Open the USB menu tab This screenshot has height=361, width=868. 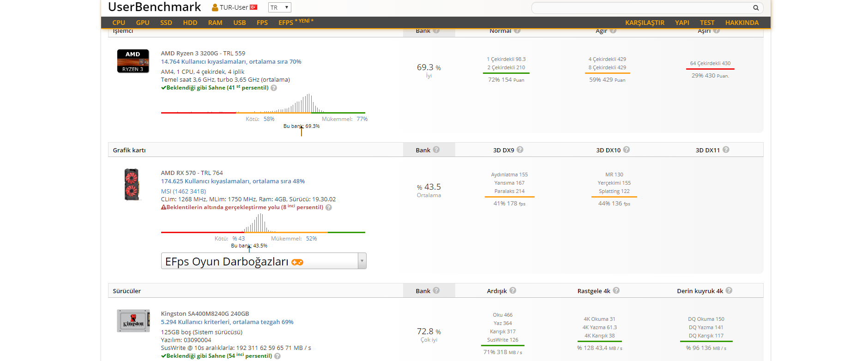240,23
